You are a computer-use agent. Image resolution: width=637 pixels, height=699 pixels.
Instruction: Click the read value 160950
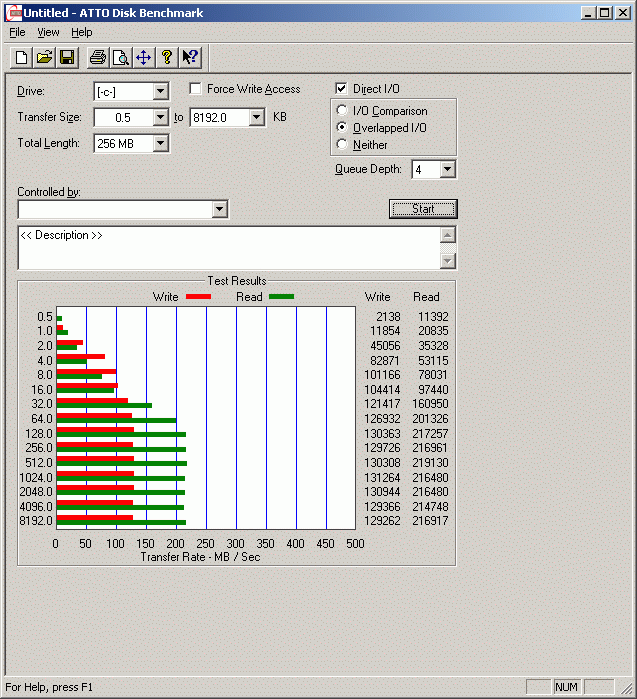(430, 404)
